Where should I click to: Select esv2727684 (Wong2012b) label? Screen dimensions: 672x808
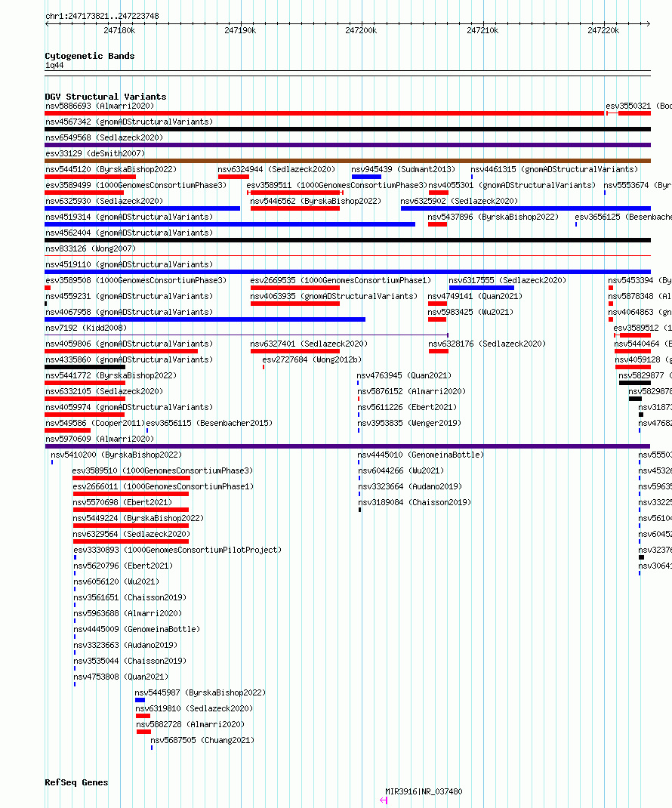[x=312, y=359]
